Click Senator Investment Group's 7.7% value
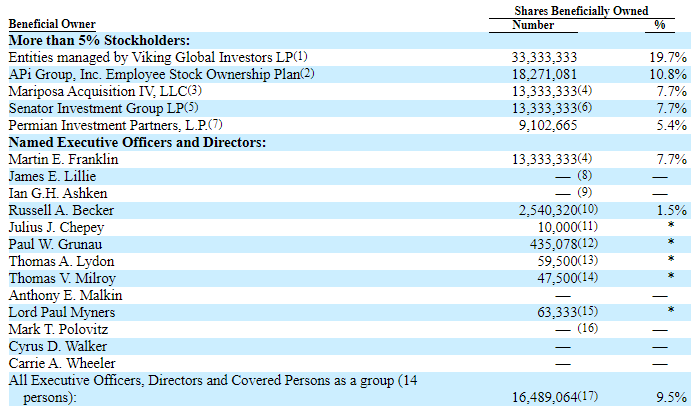Image resolution: width=697 pixels, height=410 pixels. pos(672,109)
